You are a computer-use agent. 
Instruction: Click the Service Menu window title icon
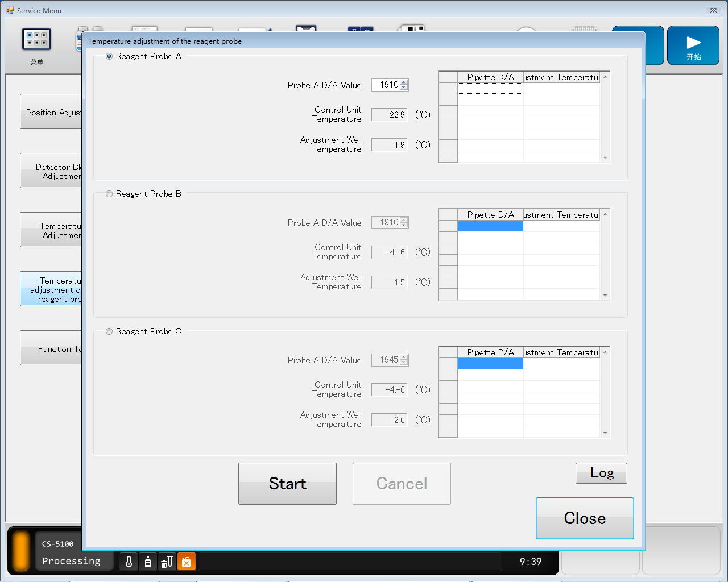[x=10, y=10]
